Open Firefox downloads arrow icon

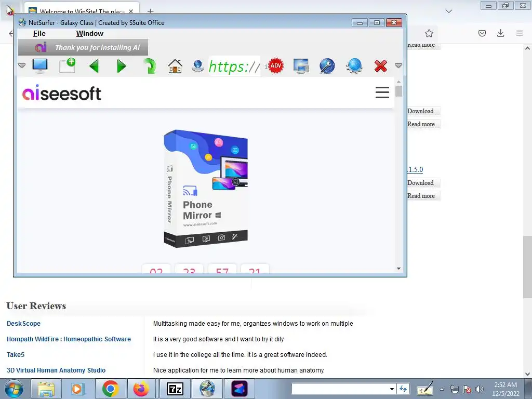click(x=500, y=33)
